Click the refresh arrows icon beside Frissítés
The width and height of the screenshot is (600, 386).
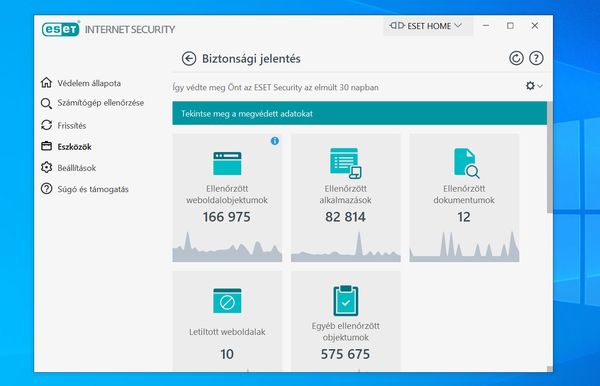pyautogui.click(x=46, y=125)
